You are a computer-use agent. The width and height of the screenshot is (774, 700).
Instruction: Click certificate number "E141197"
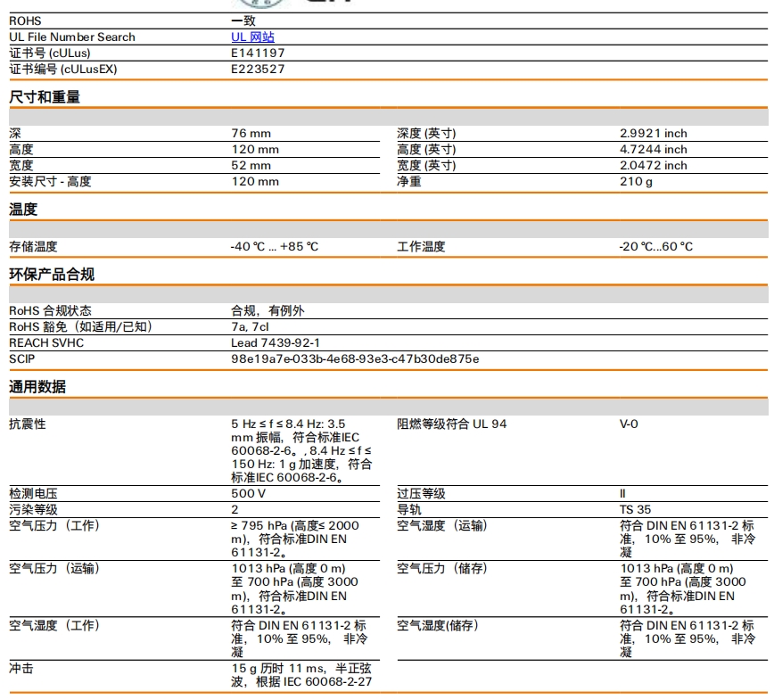click(258, 53)
